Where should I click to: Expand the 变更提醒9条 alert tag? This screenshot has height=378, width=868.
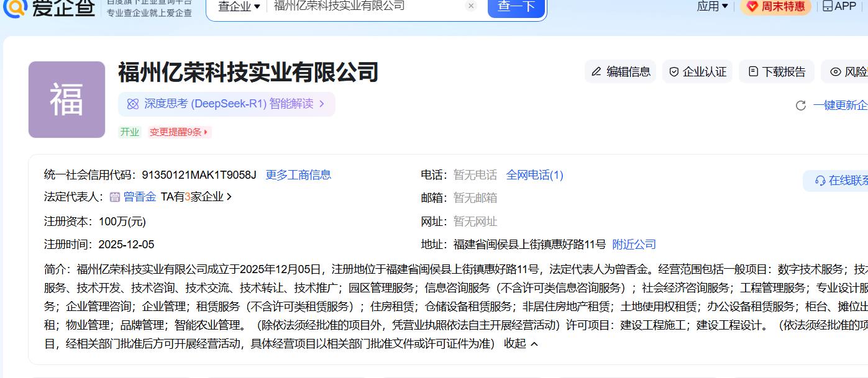180,132
